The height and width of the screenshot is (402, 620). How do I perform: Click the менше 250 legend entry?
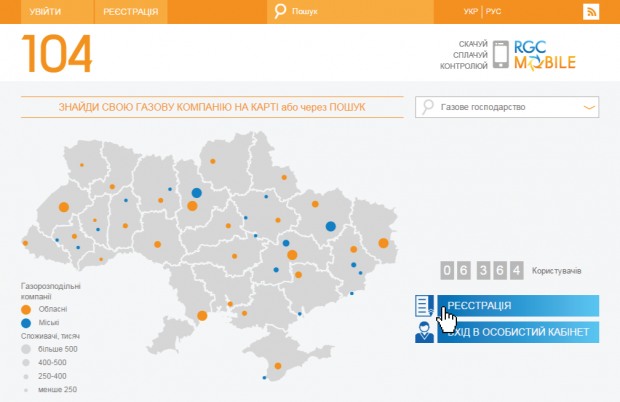click(57, 389)
